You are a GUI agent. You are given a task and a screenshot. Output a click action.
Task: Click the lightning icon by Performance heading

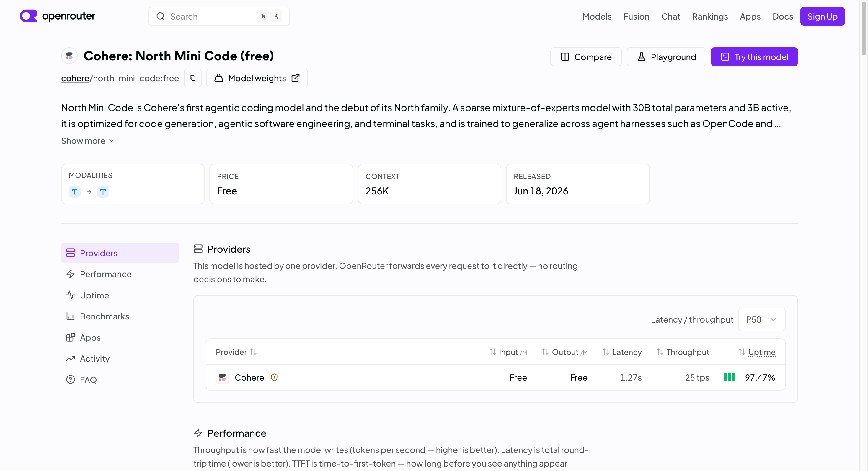(198, 433)
